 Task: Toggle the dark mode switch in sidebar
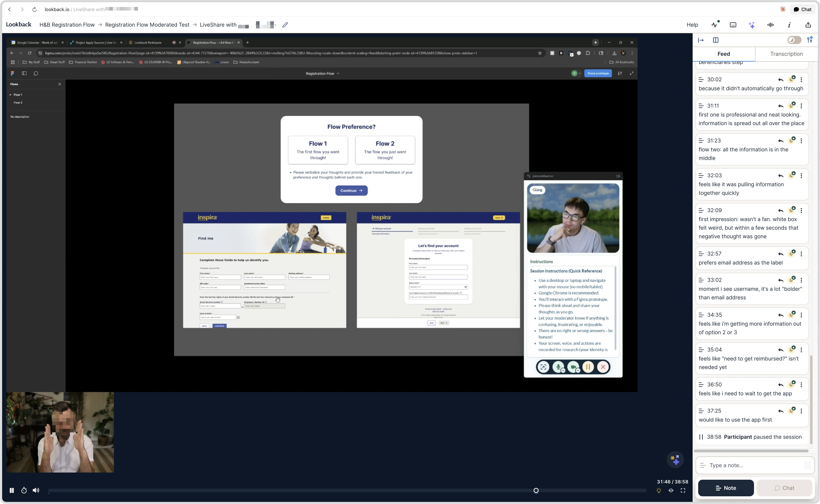pyautogui.click(x=794, y=40)
